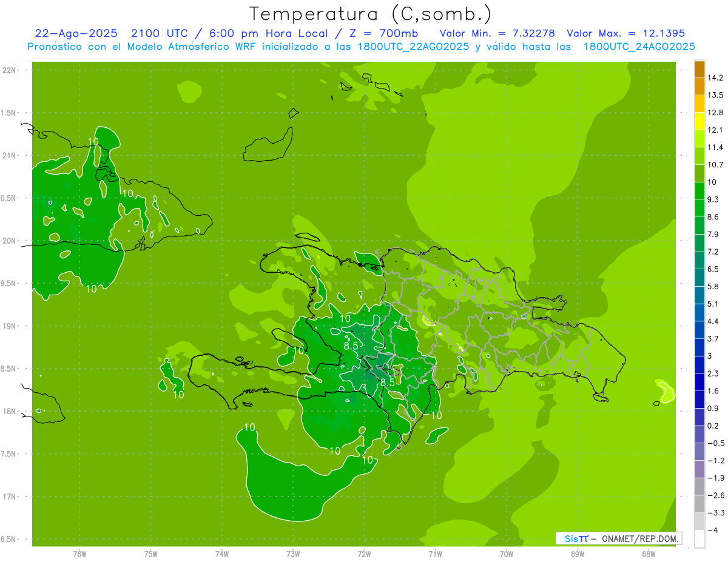728x562 pixels.
Task: Click the "-3.3" colorbar value
Action: pos(716,513)
